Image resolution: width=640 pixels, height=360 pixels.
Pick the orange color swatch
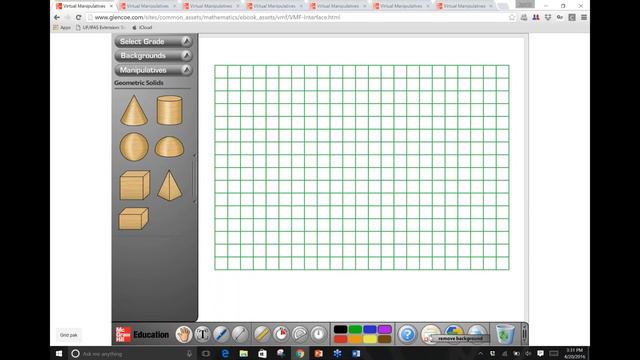pos(355,339)
